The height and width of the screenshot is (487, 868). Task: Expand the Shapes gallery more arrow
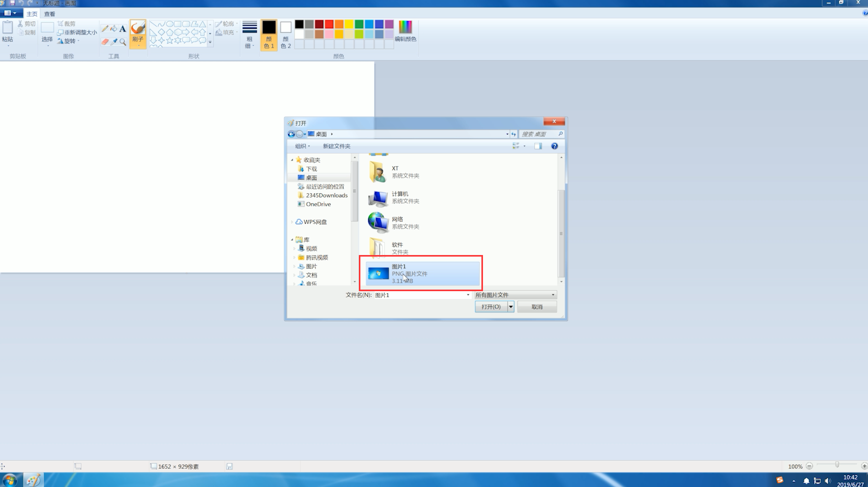[211, 42]
